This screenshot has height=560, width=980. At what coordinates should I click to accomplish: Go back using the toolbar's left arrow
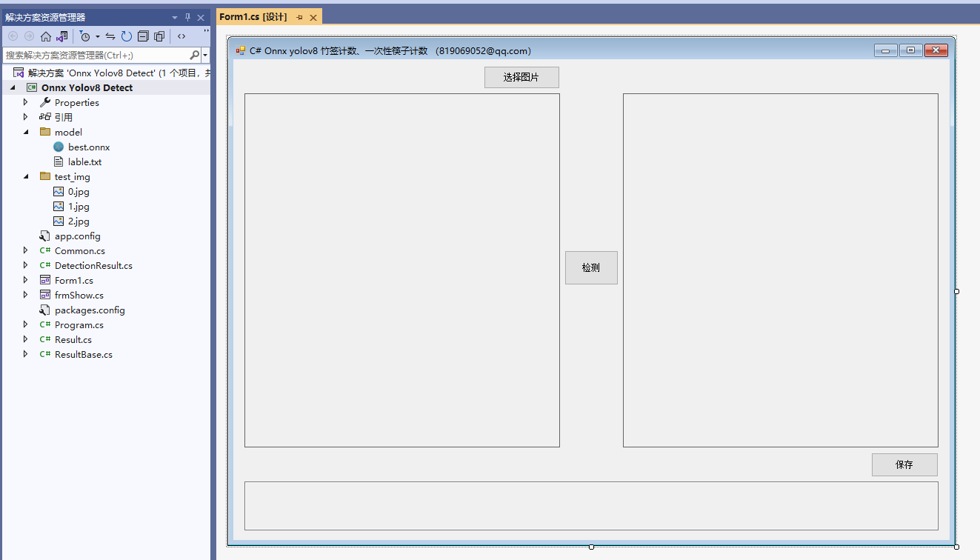point(13,36)
